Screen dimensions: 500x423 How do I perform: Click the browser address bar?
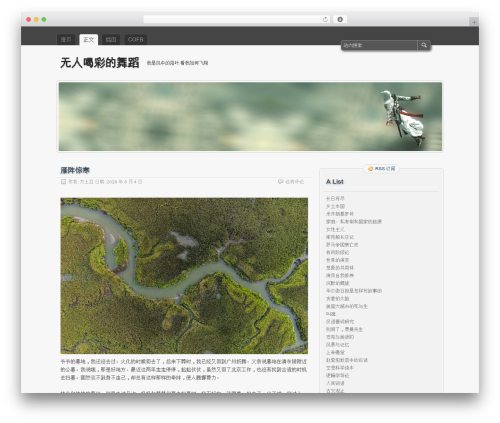point(237,19)
